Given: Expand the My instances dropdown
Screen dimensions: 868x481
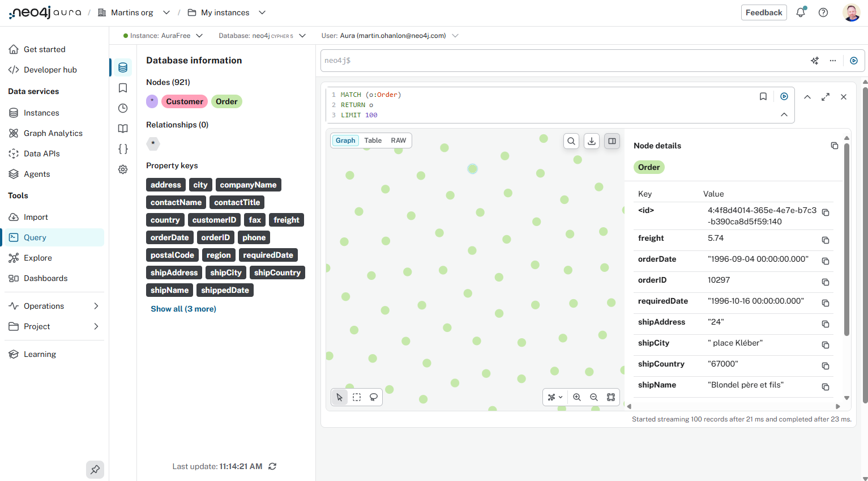Looking at the screenshot, I should click(262, 12).
